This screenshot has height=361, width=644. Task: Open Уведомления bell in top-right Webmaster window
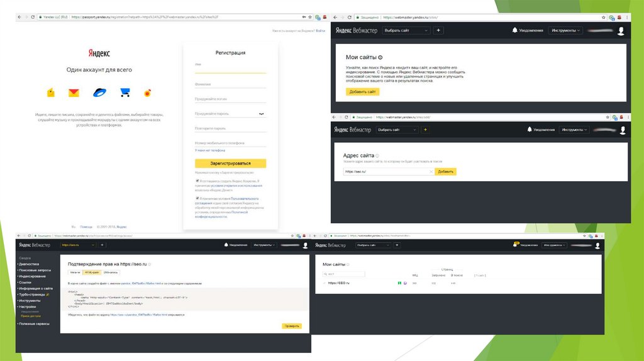[514, 30]
